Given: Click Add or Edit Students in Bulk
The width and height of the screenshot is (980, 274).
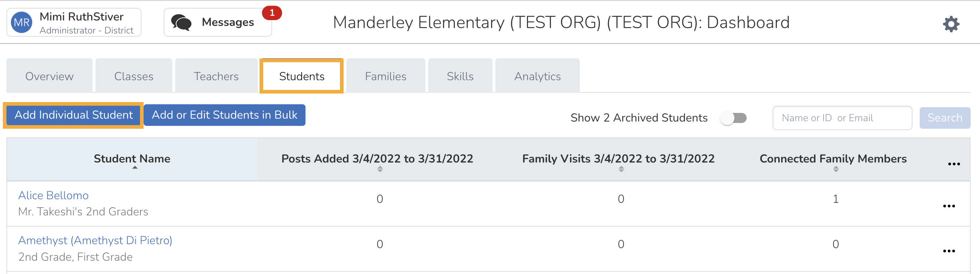Looking at the screenshot, I should 224,115.
